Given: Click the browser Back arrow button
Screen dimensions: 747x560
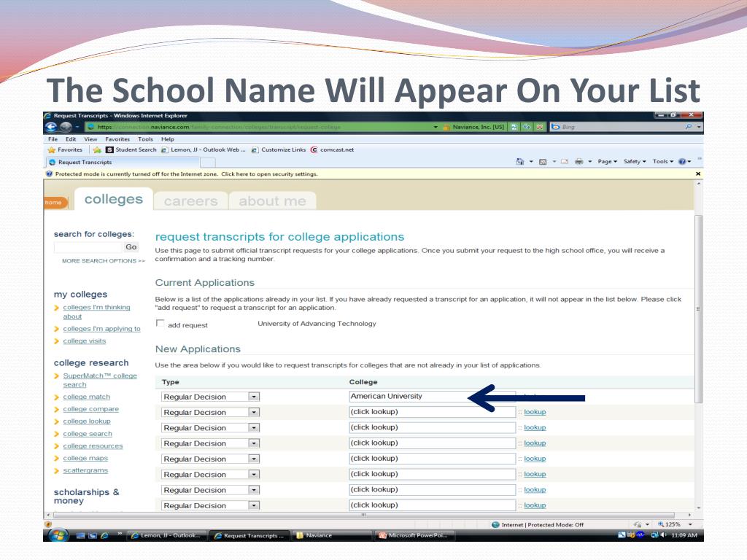Looking at the screenshot, I should (x=51, y=127).
